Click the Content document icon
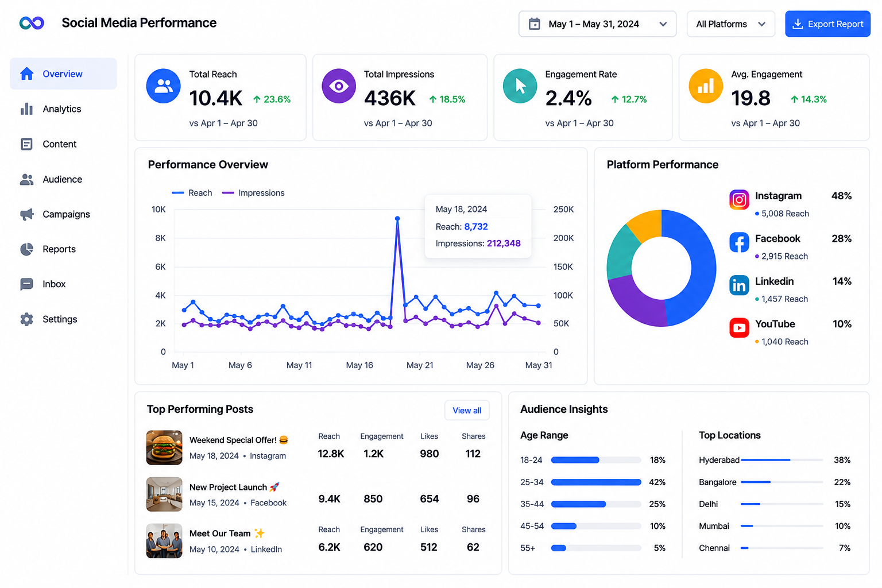882x588 pixels. 26,144
